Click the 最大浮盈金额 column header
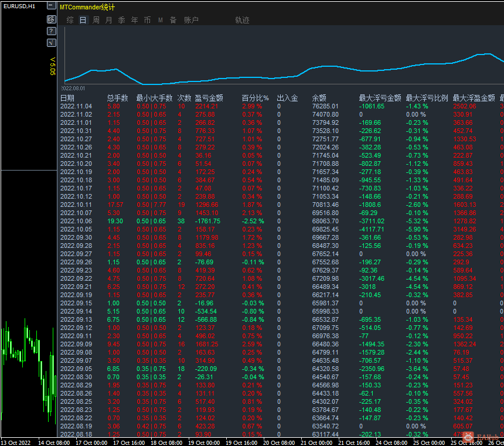This screenshot has width=504, height=446. pos(474,98)
